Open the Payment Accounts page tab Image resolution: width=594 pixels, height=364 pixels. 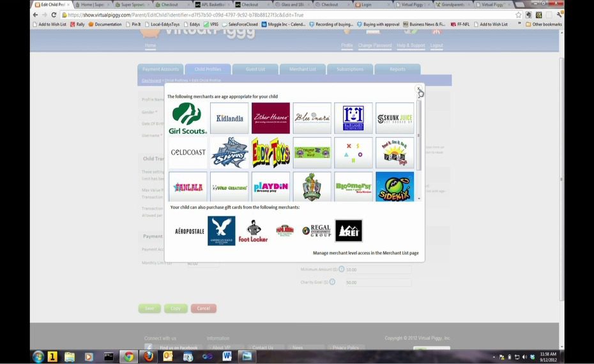pyautogui.click(x=160, y=70)
